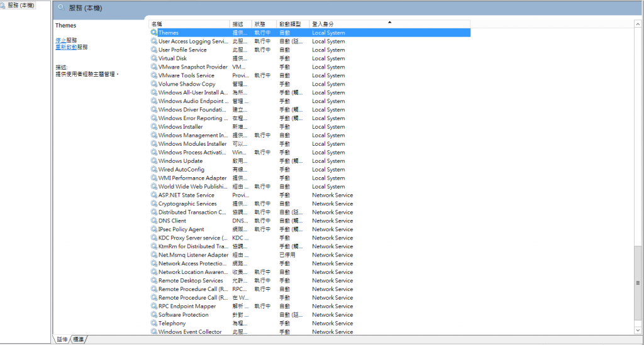
Task: Click the gear icon beside Cryptographic Services
Action: pos(154,204)
